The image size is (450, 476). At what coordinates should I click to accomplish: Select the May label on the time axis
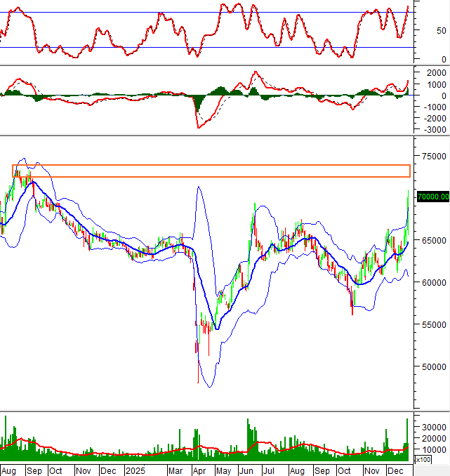(x=223, y=469)
